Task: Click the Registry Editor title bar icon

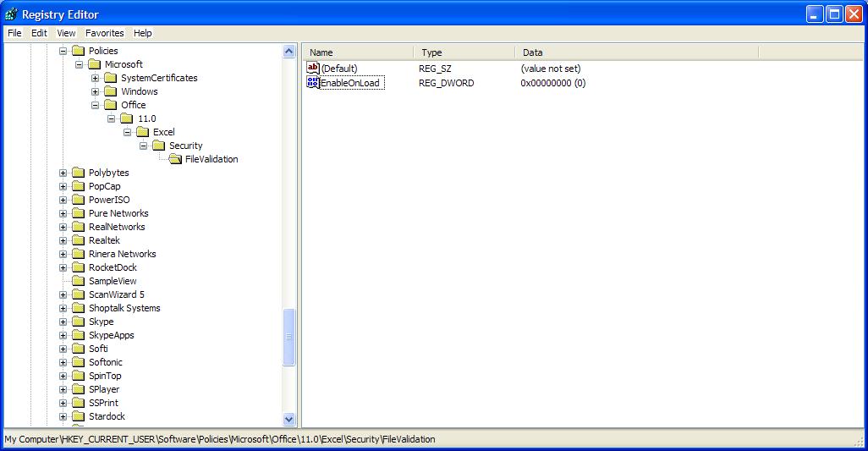Action: (x=11, y=14)
